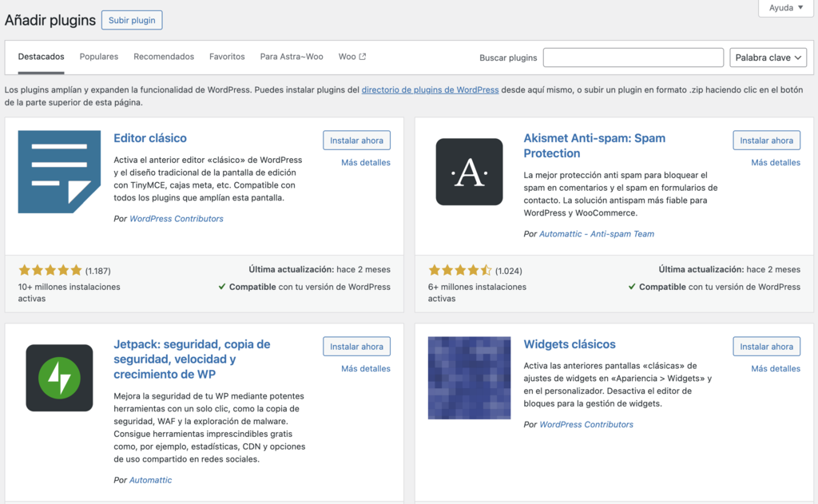The height and width of the screenshot is (504, 818).
Task: Click the Buscar plugins search field
Action: coord(633,57)
